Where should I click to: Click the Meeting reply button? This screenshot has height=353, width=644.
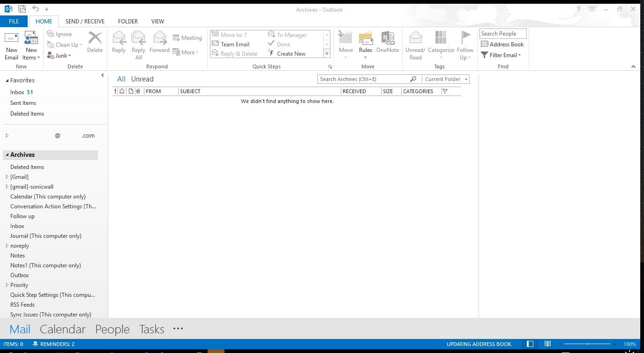pyautogui.click(x=187, y=38)
